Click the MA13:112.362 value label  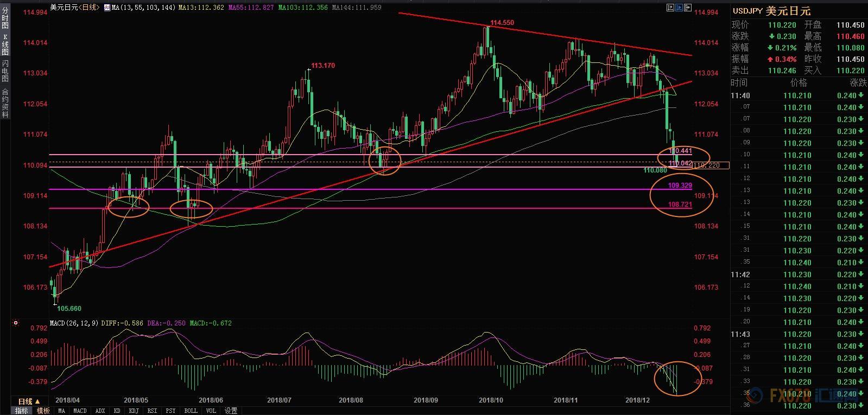[201, 8]
